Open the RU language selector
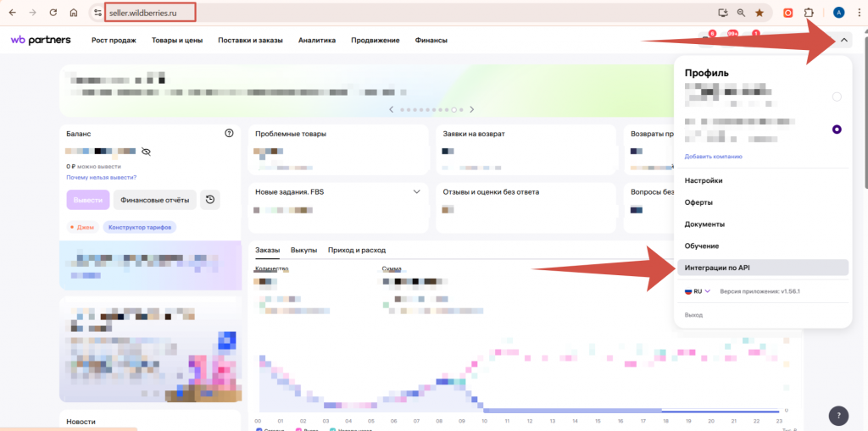This screenshot has height=431, width=868. click(698, 290)
